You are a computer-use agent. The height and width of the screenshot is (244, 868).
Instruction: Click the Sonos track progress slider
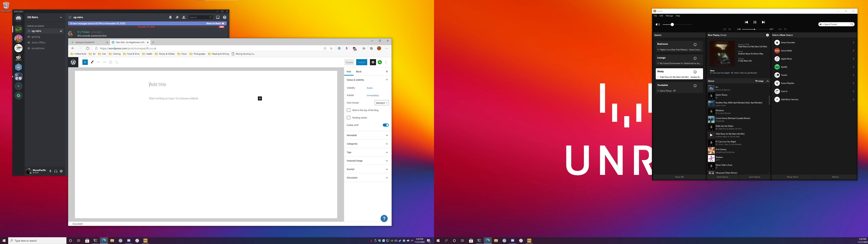754,29
